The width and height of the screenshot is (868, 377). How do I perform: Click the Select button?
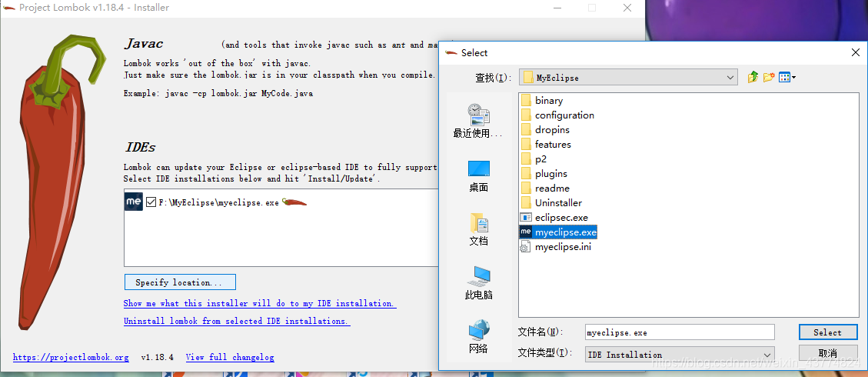tap(827, 332)
